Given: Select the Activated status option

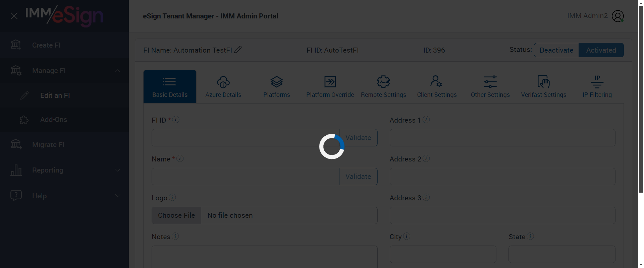Looking at the screenshot, I should 601,50.
